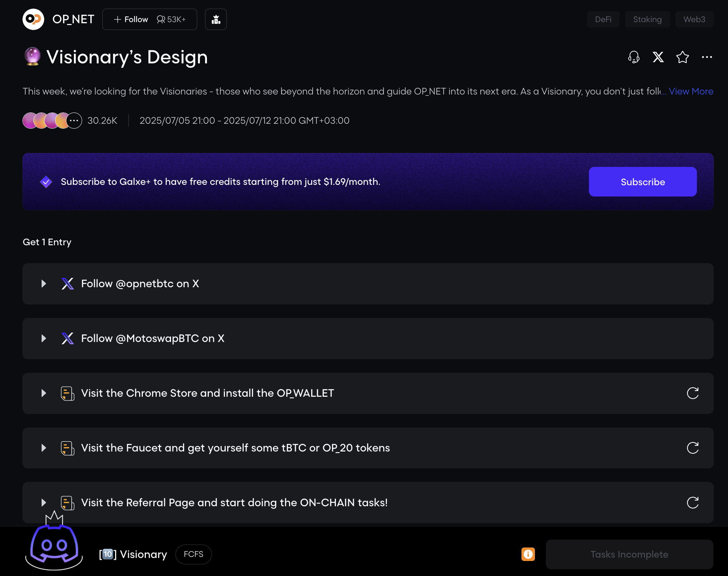Expand the Faucet tBTC task row
This screenshot has height=576, width=728.
click(x=44, y=448)
